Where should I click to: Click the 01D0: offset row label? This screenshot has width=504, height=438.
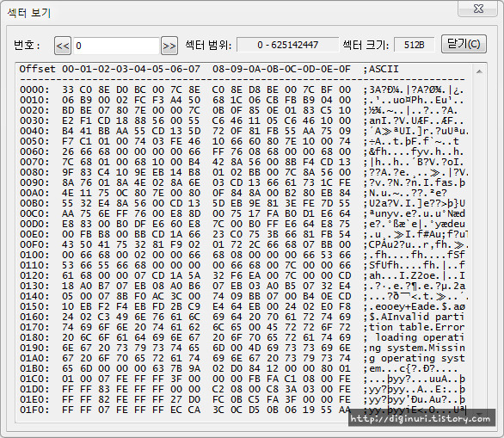34,389
